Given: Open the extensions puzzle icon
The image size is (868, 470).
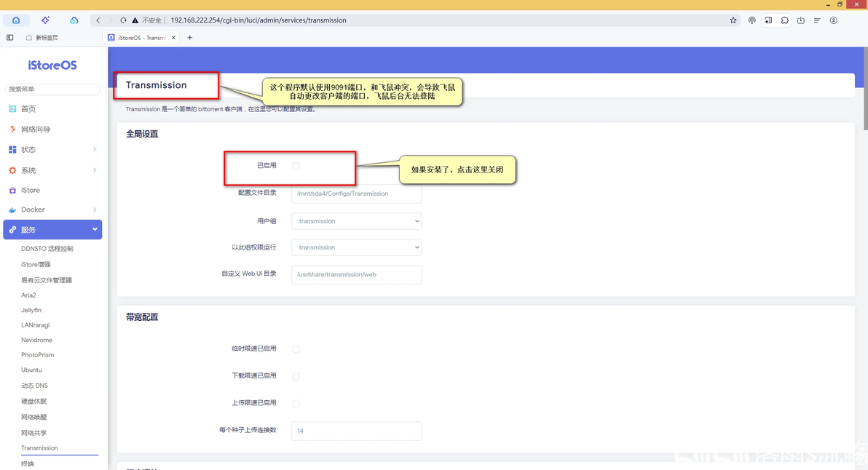Looking at the screenshot, I should (785, 20).
